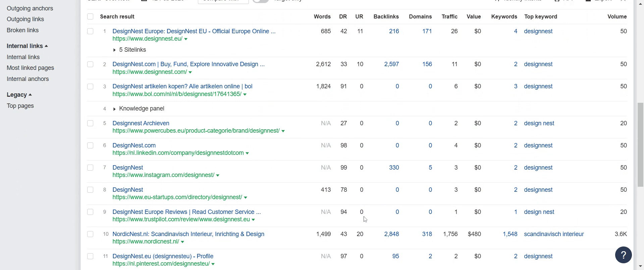This screenshot has height=270, width=644.
Task: Open Internal anchors in sidebar
Action: 28,79
